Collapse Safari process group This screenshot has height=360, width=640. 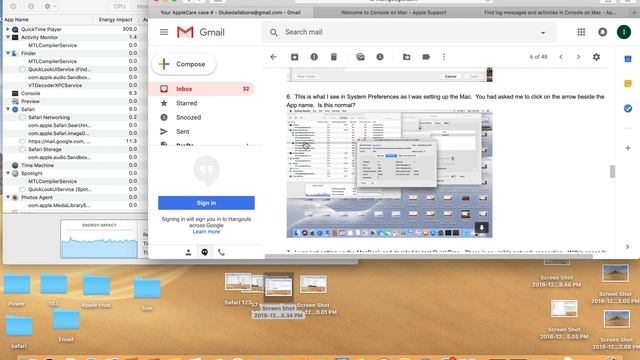click(8, 109)
